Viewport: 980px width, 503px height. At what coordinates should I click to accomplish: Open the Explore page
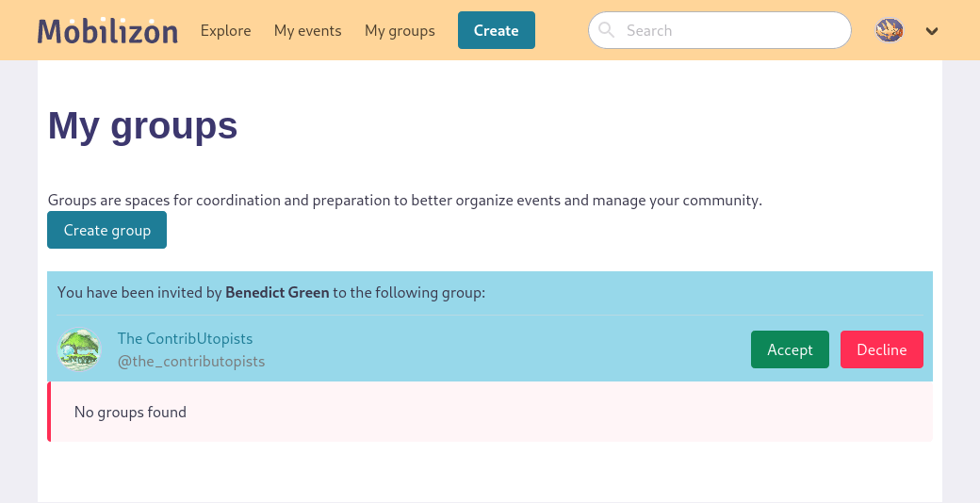225,31
